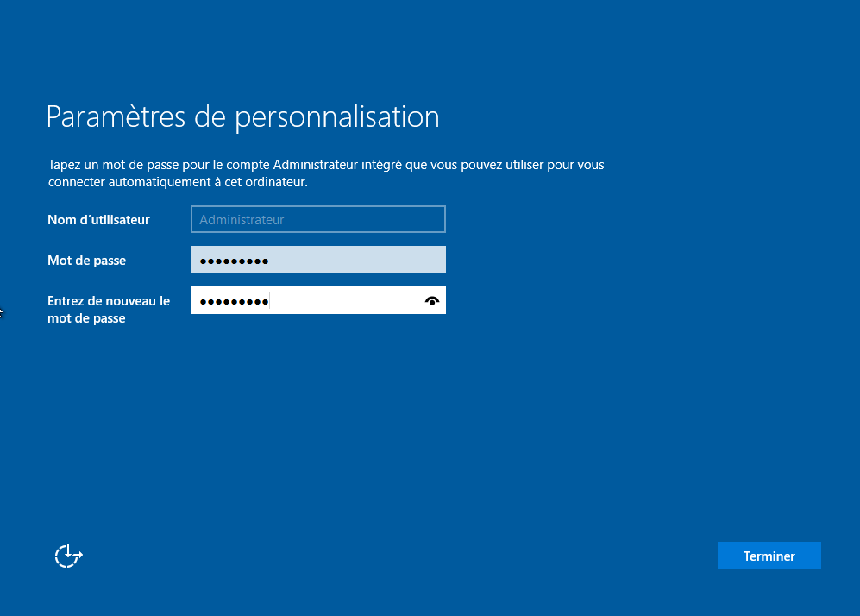Click the masked dots in Mot de passe
Image resolution: width=860 pixels, height=616 pixels.
click(234, 261)
